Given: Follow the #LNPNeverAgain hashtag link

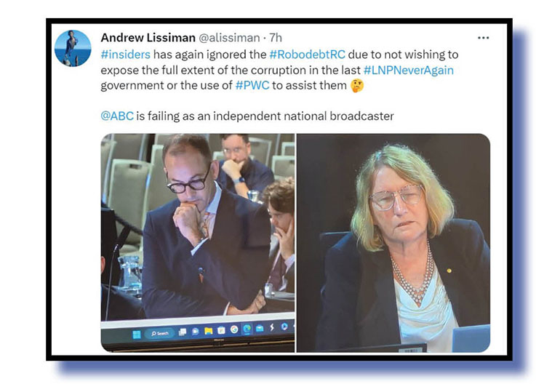Looking at the screenshot, I should tap(409, 70).
